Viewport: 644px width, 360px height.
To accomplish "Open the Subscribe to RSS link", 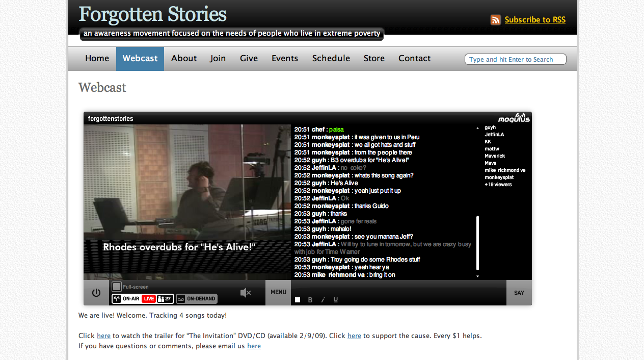I will tap(534, 20).
